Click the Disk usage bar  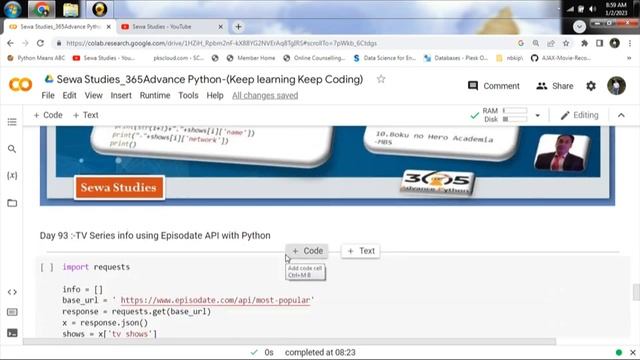(x=515, y=119)
